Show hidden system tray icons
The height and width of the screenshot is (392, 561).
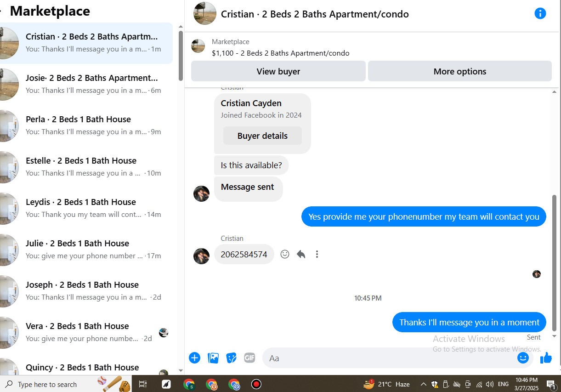click(423, 384)
